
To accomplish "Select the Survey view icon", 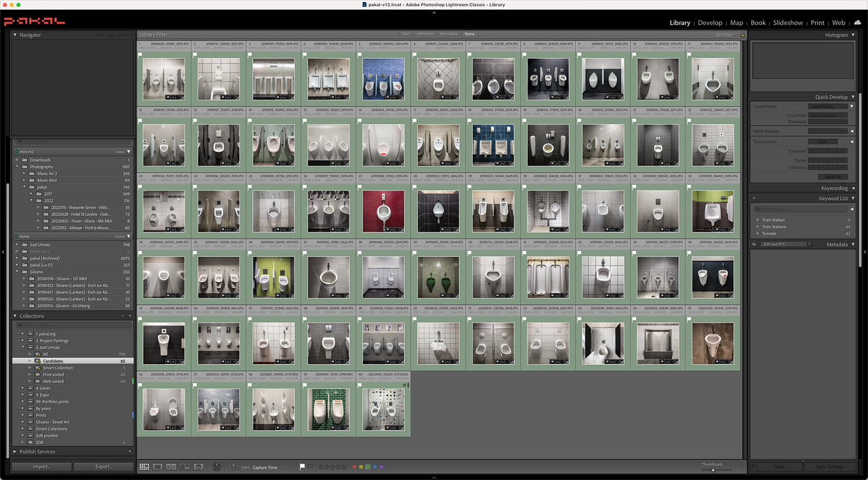I will (184, 466).
